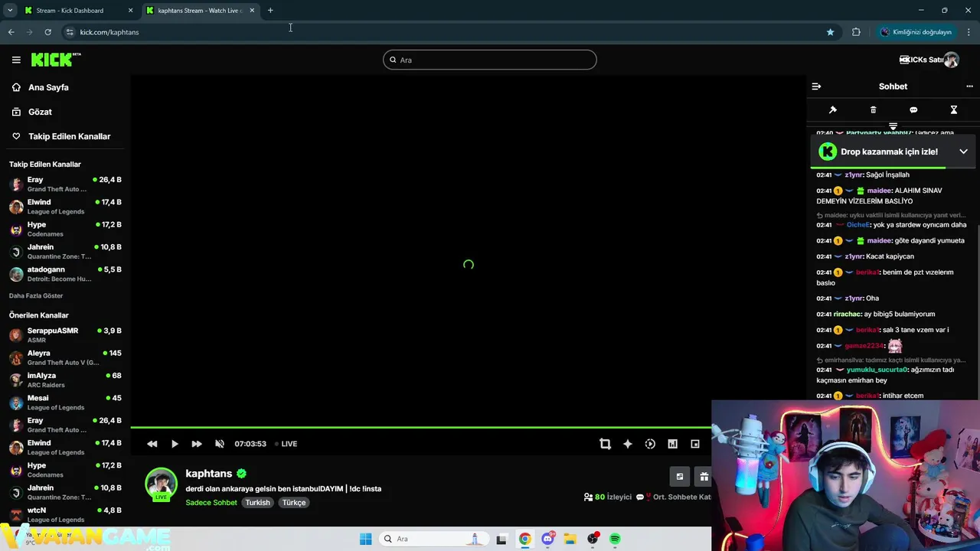This screenshot has height=551, width=980.
Task: Toggle mini player picture-in-picture icon
Action: tap(695, 444)
